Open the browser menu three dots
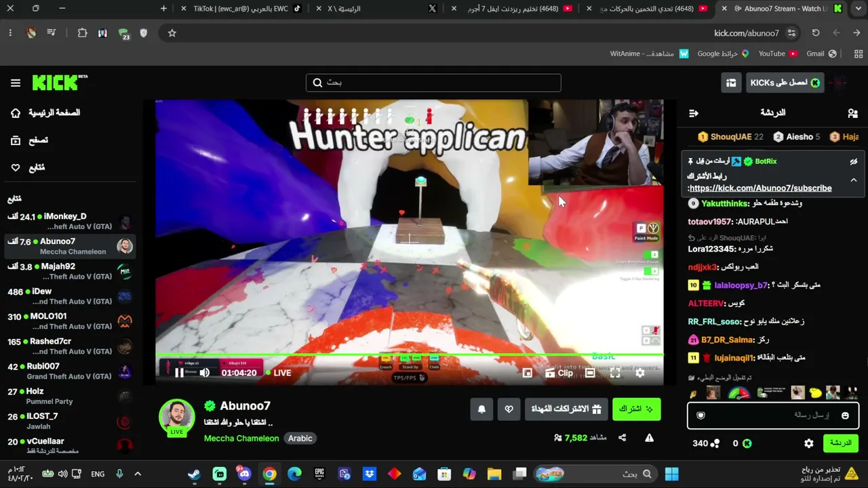This screenshot has height=488, width=868. pyautogui.click(x=10, y=33)
